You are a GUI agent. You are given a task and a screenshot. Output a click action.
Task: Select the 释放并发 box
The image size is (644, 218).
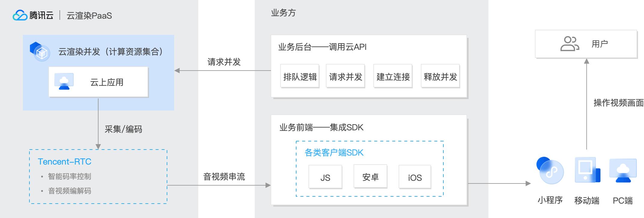click(x=440, y=76)
